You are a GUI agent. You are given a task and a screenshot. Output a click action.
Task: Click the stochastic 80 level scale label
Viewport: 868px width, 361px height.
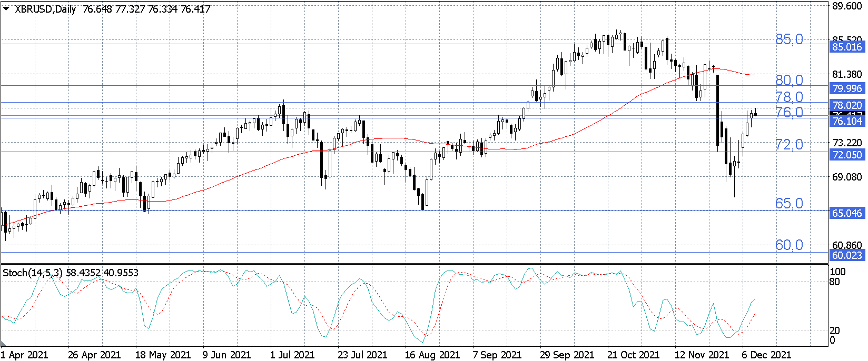pos(835,282)
